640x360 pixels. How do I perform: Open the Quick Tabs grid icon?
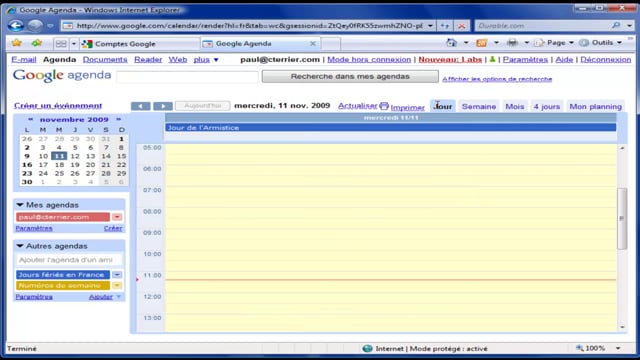[x=61, y=43]
